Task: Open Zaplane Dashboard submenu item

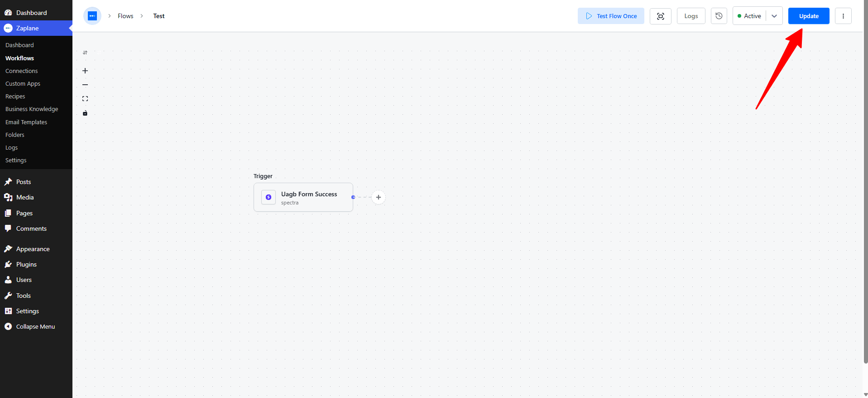Action: point(19,45)
